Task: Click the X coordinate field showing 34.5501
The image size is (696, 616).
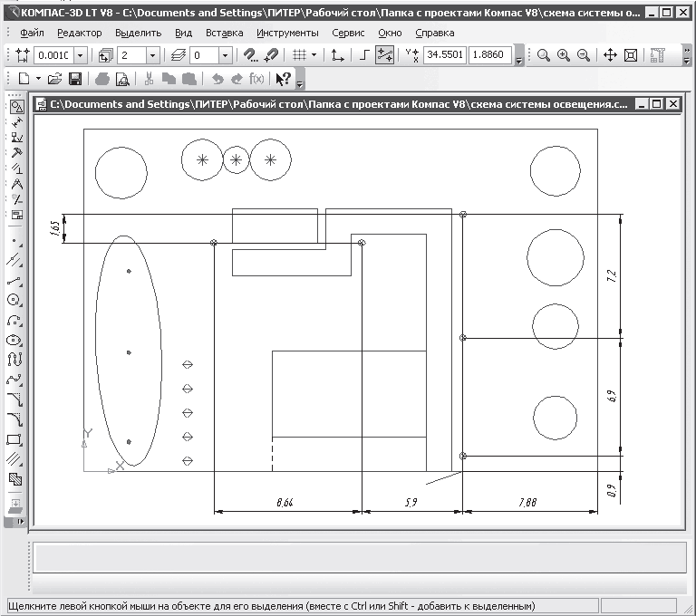Action: 444,54
